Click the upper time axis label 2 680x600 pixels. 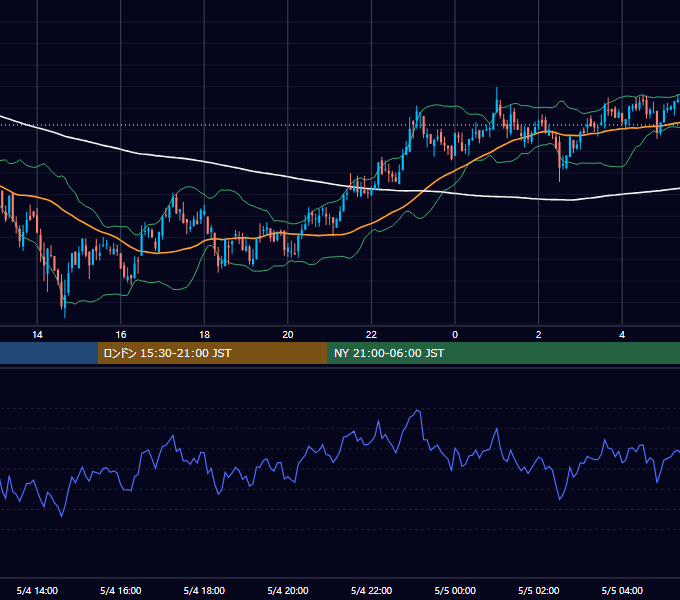[539, 335]
